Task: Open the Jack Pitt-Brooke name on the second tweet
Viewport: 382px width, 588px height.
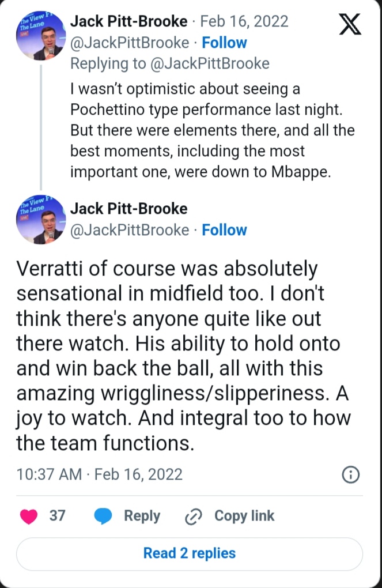Action: tap(128, 209)
